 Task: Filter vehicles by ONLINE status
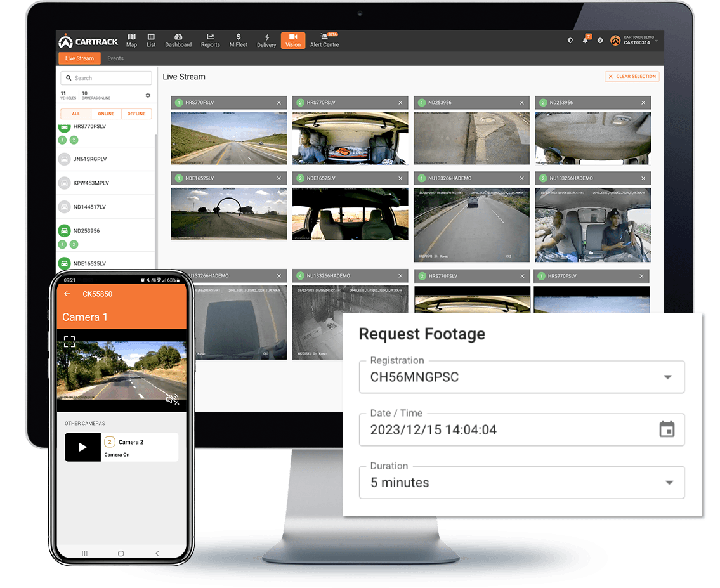[x=106, y=114]
